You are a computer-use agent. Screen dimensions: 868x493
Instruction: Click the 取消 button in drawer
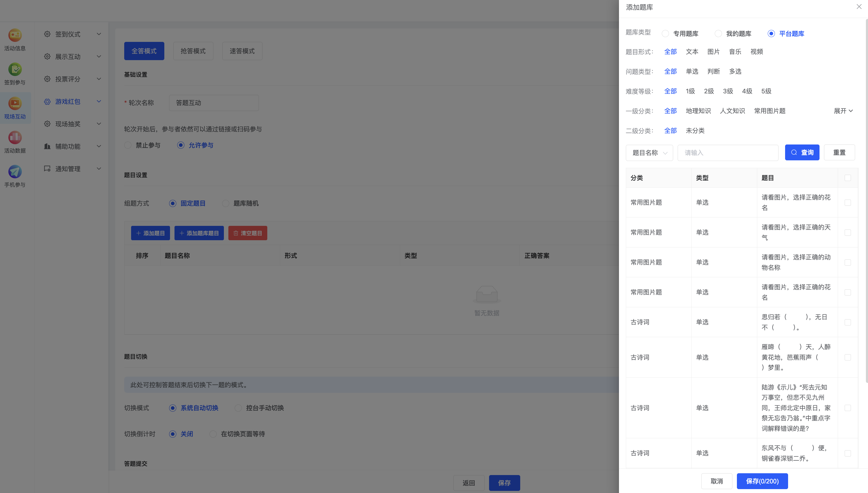click(717, 481)
